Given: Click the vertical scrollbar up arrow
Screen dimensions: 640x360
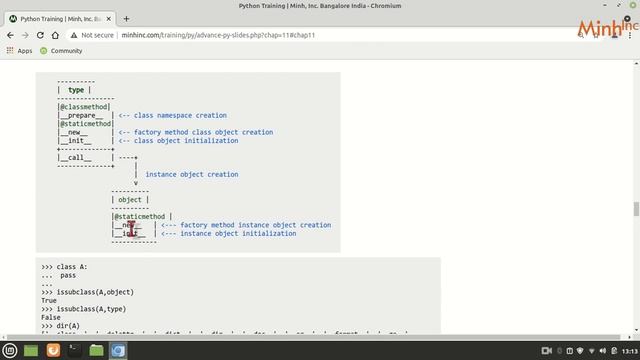Looking at the screenshot, I should tap(636, 64).
